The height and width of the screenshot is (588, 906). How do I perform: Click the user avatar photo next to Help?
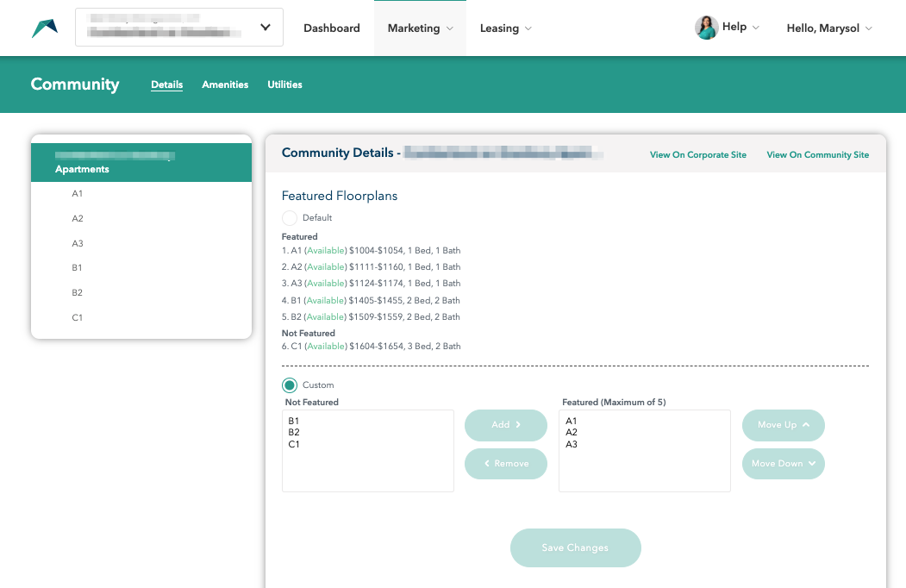706,28
